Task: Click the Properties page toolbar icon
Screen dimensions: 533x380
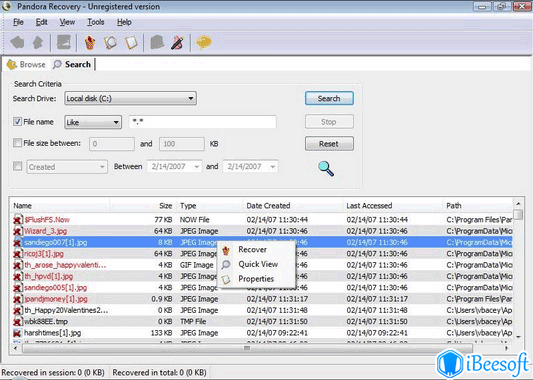Action: pyautogui.click(x=131, y=43)
